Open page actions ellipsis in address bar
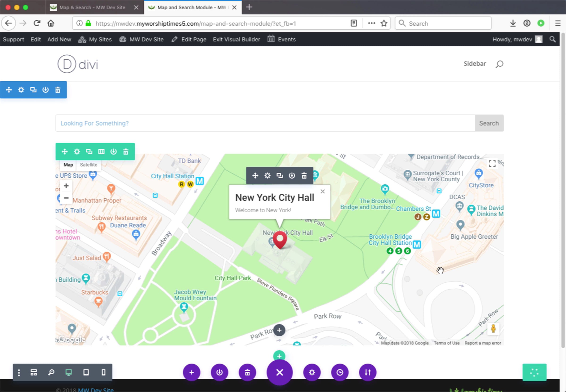566x392 pixels. (x=371, y=23)
